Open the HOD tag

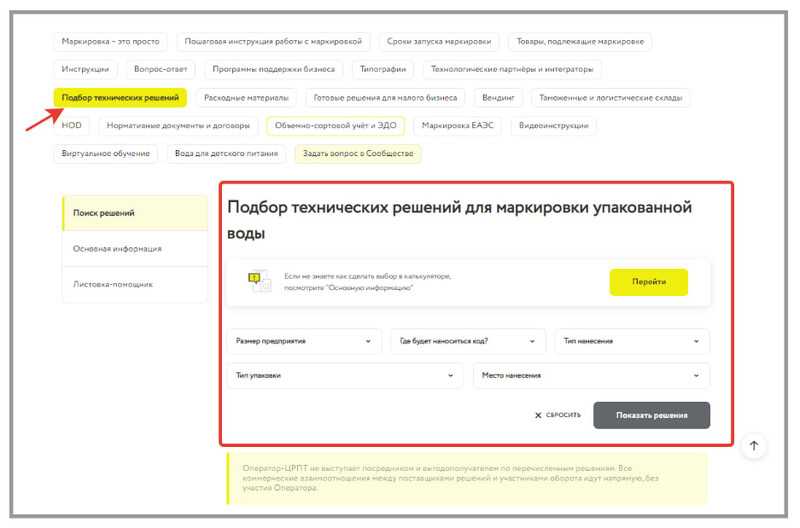(x=71, y=125)
